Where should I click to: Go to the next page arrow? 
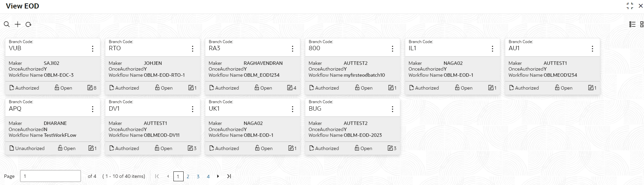click(x=218, y=176)
